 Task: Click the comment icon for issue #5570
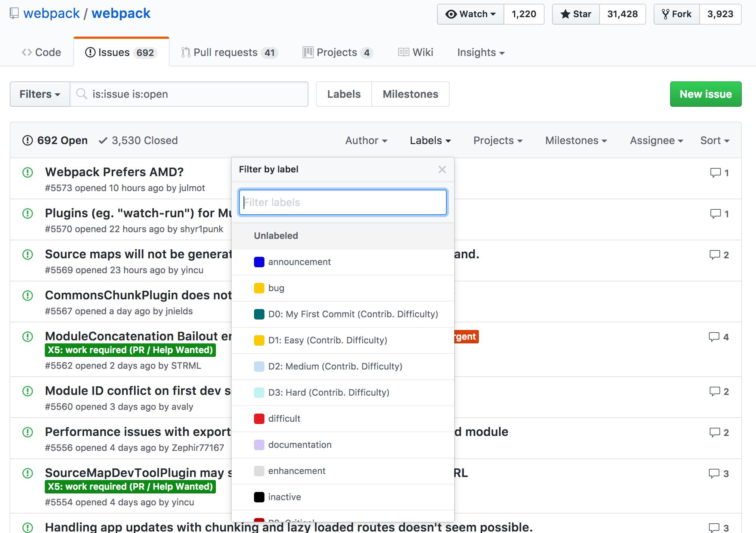tap(715, 214)
